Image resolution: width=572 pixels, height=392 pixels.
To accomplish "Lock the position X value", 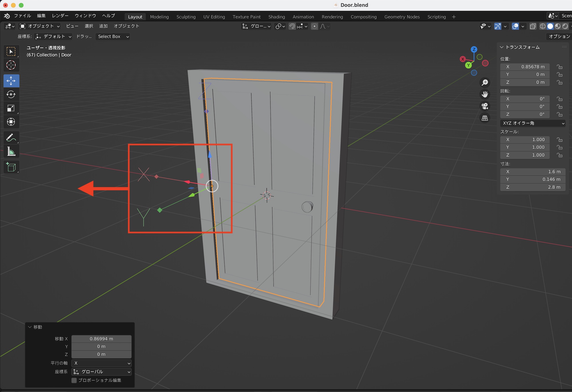I will pos(559,67).
